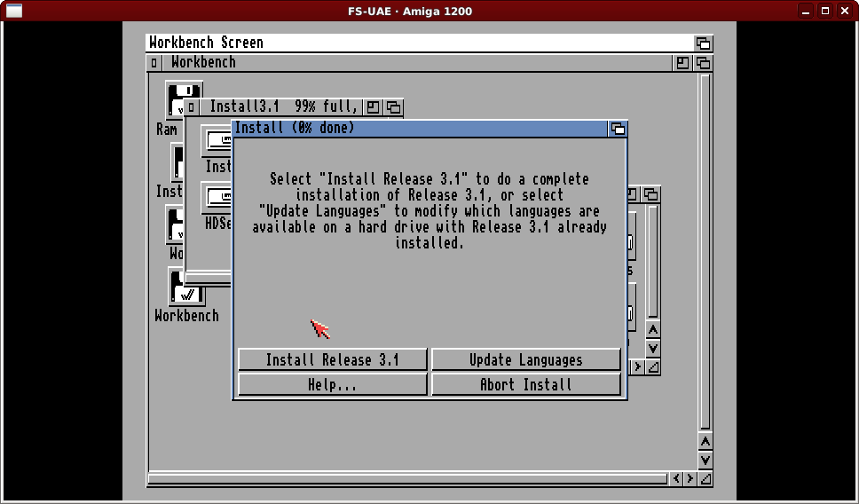Minimize the FS-UAE Amiga 1200 window

click(806, 11)
